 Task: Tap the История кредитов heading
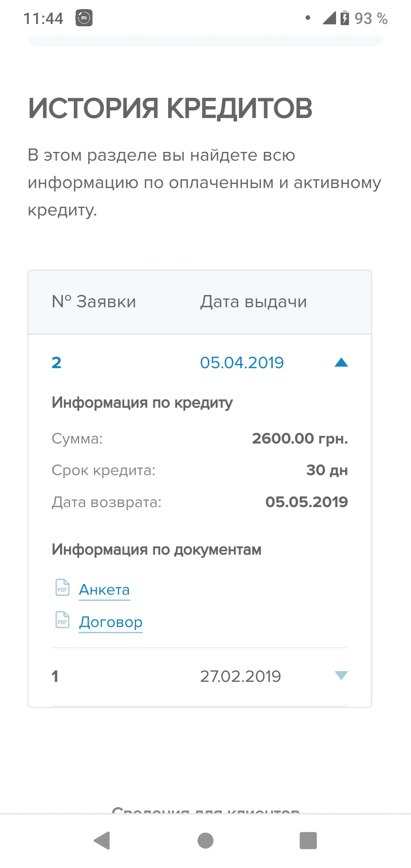[x=170, y=108]
